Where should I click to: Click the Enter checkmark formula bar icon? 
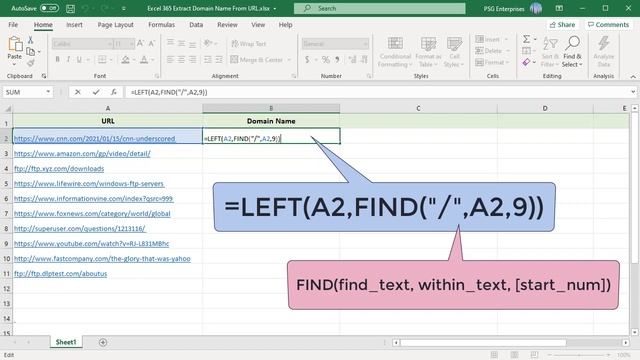[x=96, y=92]
